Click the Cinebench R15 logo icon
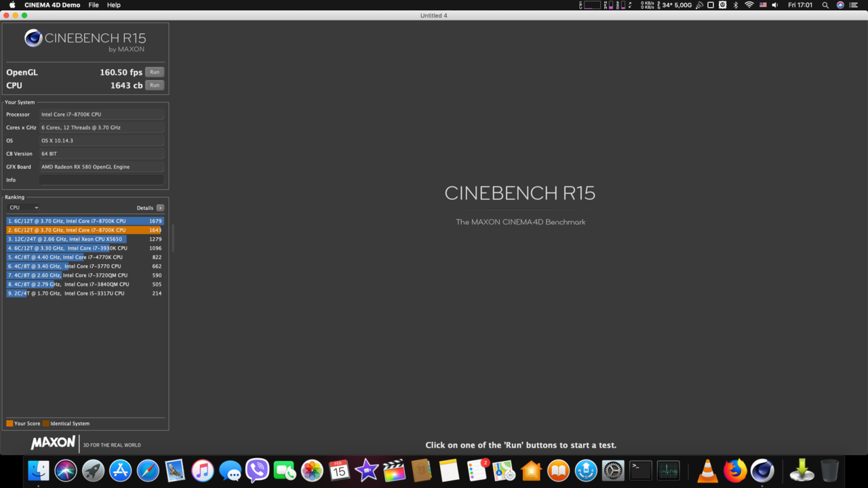This screenshot has width=868, height=488. [33, 38]
